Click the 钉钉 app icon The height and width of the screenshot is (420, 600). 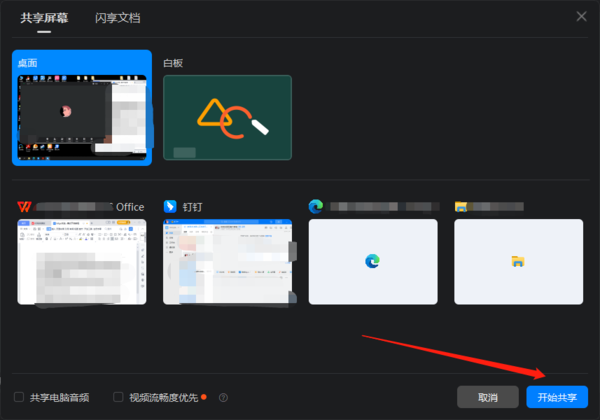click(170, 207)
